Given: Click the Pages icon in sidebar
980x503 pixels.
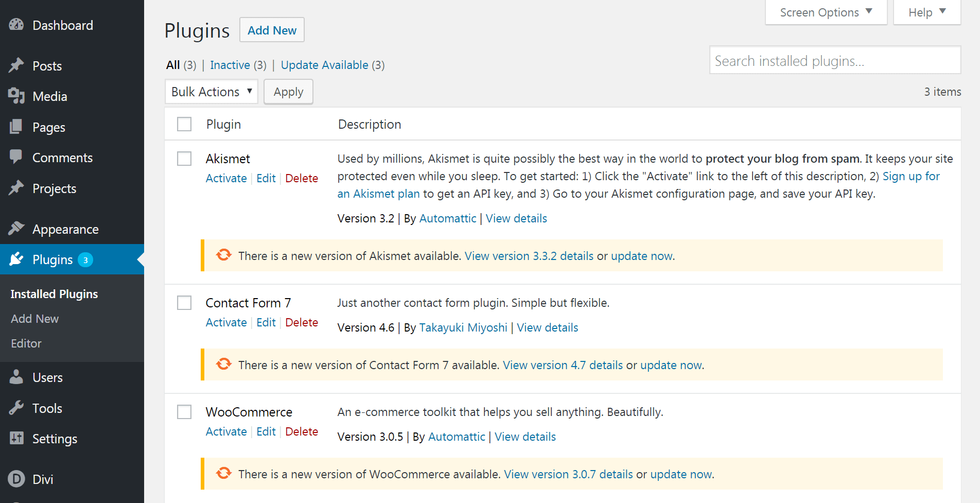Looking at the screenshot, I should [16, 127].
